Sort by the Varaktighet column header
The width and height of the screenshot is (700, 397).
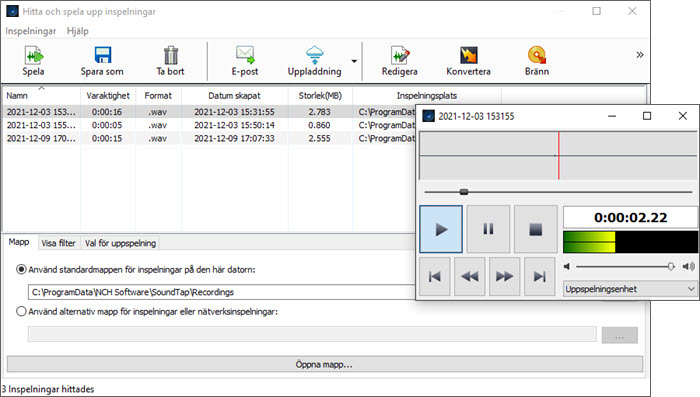click(108, 96)
